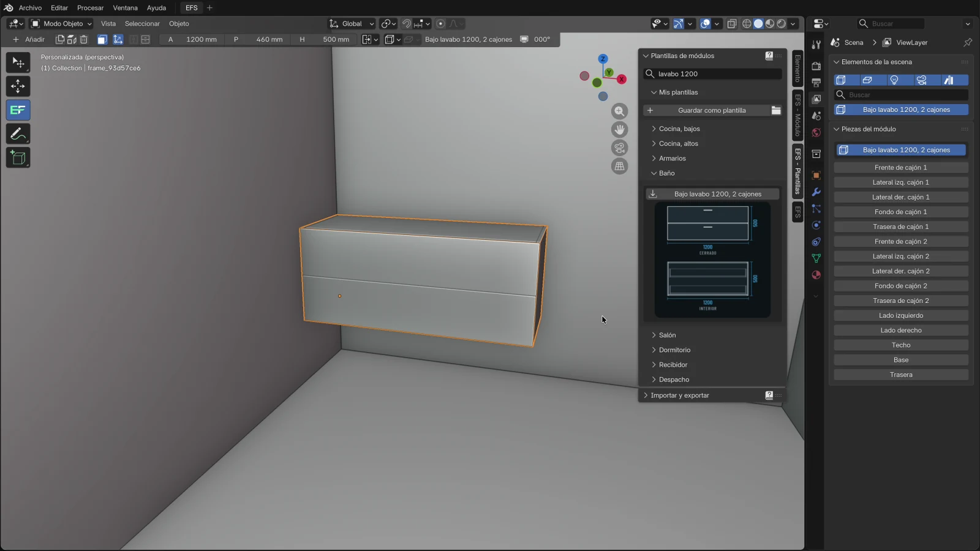Screen dimensions: 980x551
Task: Click Guardar como plantilla button
Action: point(707,111)
